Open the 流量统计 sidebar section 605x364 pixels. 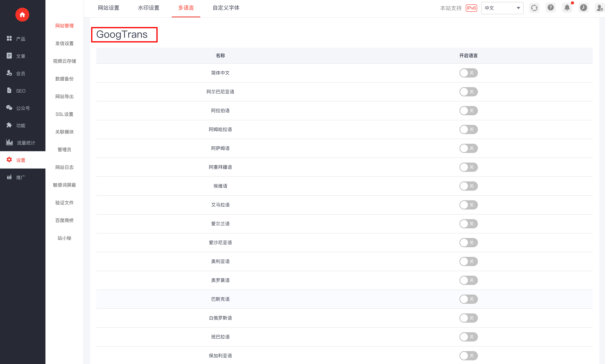tap(23, 143)
